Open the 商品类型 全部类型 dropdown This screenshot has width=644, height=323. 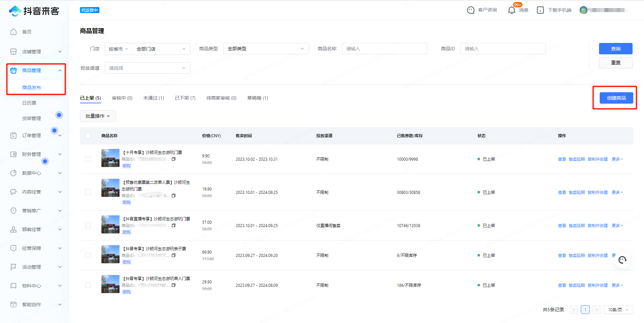(266, 49)
